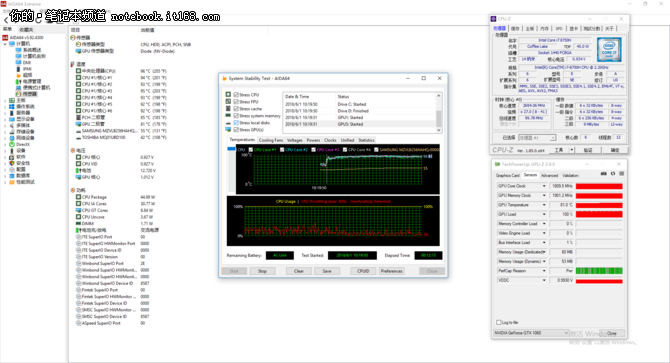Click the PerfCap Reason green bar
The image size is (670, 363).
599,271
